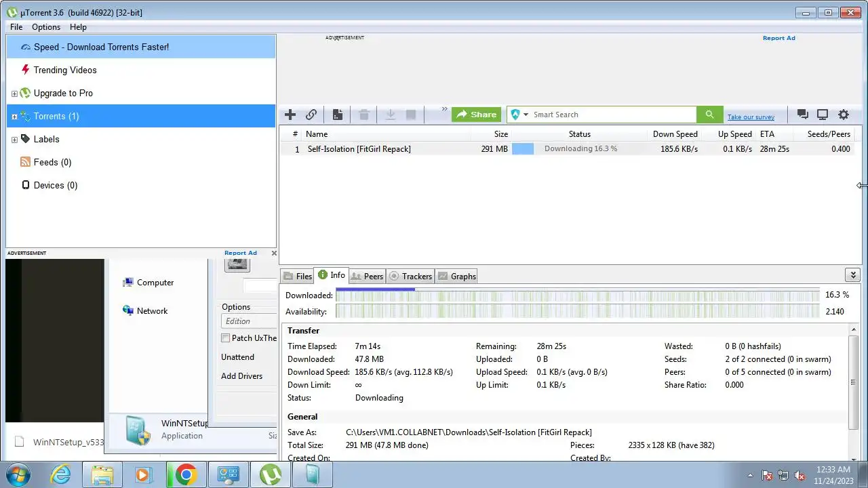Screen dimensions: 868x488
Task: Sort torrents by the Size column header
Action: coord(500,134)
